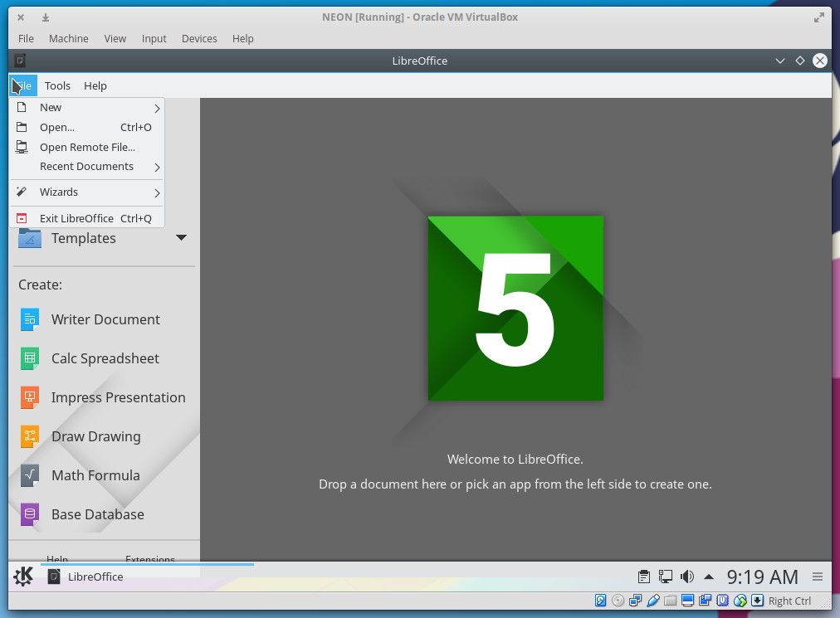
Task: Open the KDE application launcher
Action: coord(23,577)
